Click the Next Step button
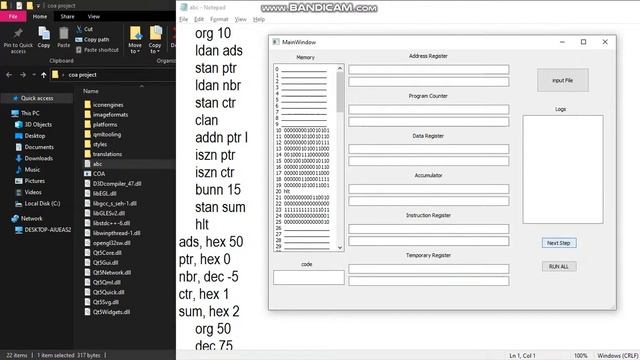 click(x=559, y=243)
